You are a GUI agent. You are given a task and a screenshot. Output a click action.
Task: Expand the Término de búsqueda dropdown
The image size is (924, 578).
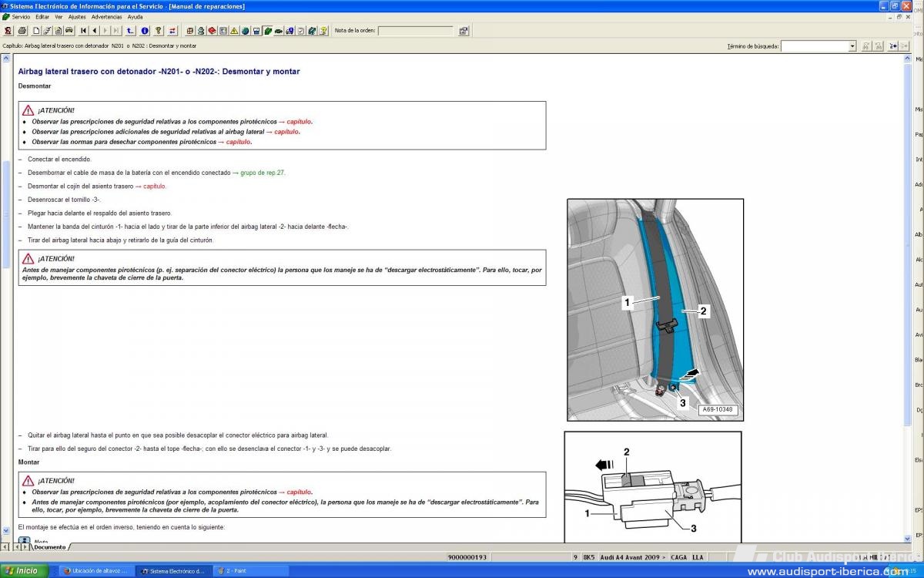[x=852, y=46]
